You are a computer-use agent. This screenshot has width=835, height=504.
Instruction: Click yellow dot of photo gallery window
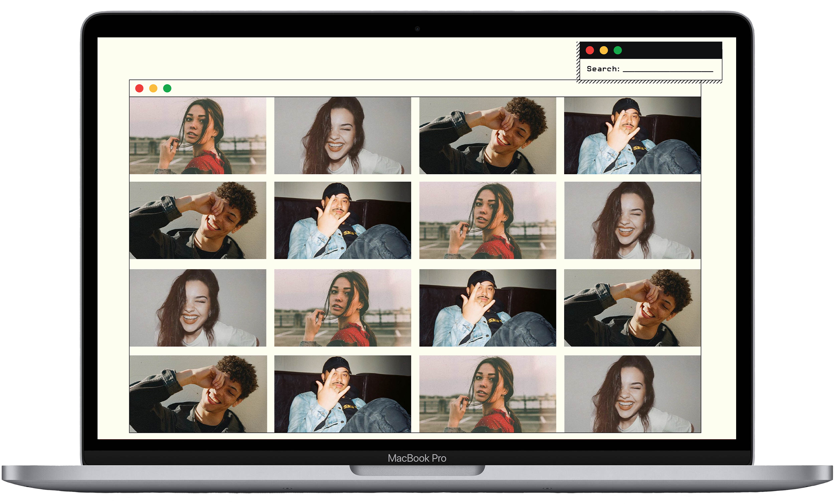[153, 88]
